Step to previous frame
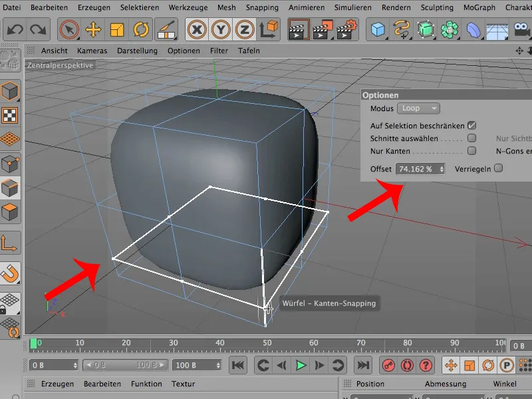532x399 pixels. (281, 365)
